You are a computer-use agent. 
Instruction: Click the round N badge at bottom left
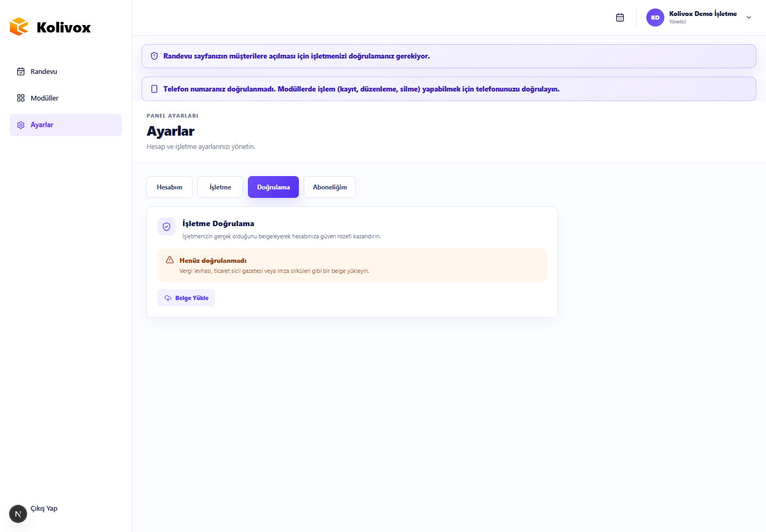18,514
